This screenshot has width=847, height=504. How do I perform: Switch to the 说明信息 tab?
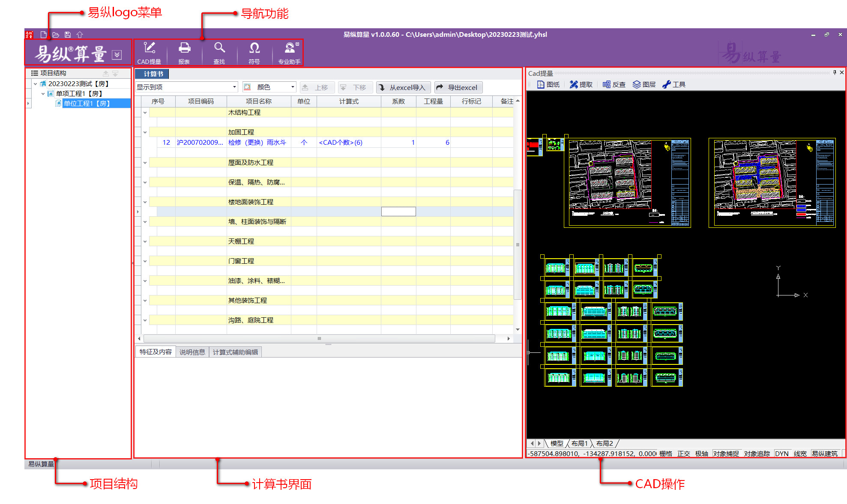click(192, 352)
